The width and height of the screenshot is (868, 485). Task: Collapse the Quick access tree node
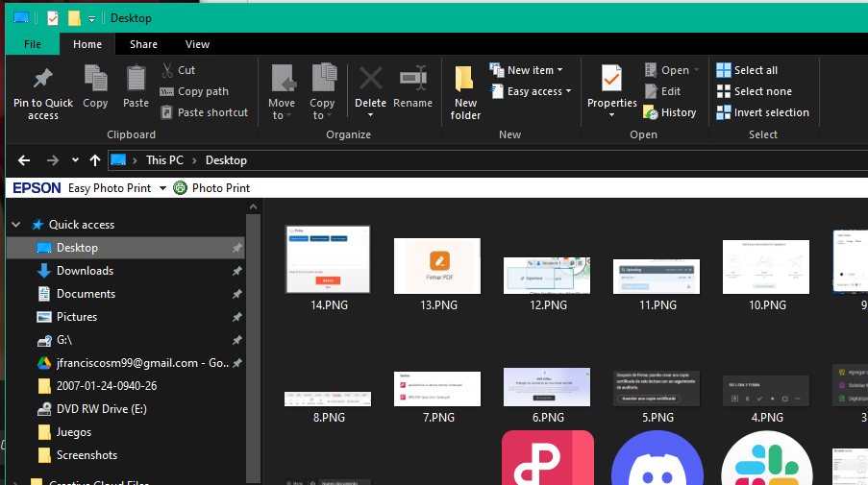tap(16, 225)
